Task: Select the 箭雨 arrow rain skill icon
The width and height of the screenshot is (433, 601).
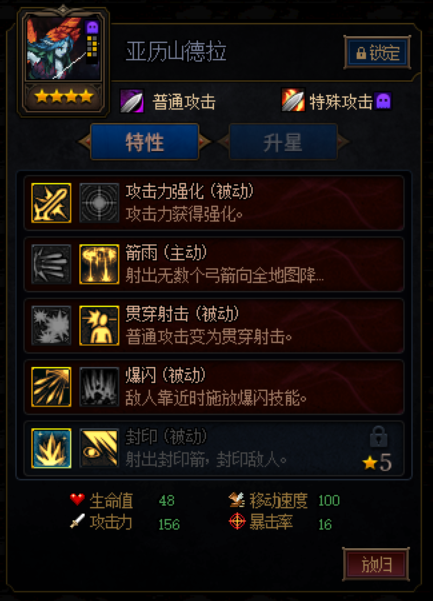Action: click(x=99, y=264)
